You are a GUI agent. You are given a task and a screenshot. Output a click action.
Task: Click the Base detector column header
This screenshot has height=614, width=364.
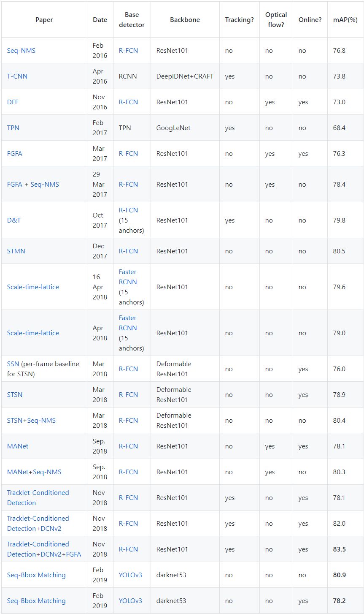coord(132,20)
